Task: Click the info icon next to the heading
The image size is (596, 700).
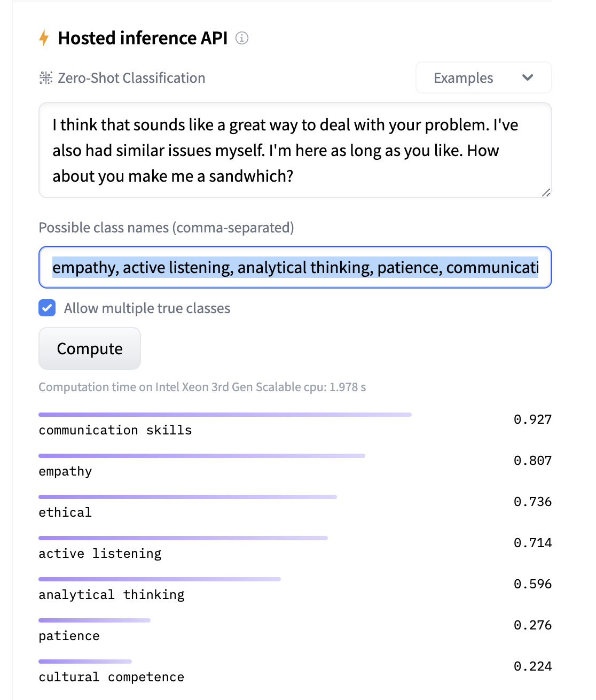Action: [x=242, y=38]
